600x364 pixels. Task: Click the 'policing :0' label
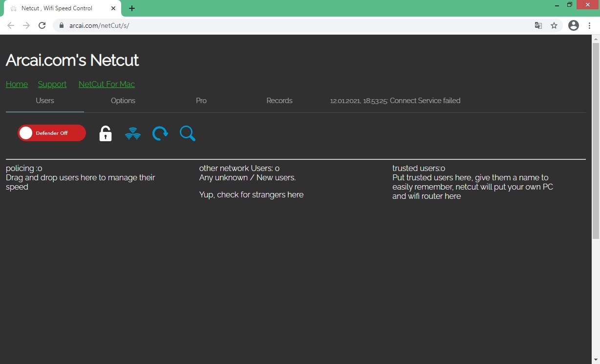coord(24,168)
